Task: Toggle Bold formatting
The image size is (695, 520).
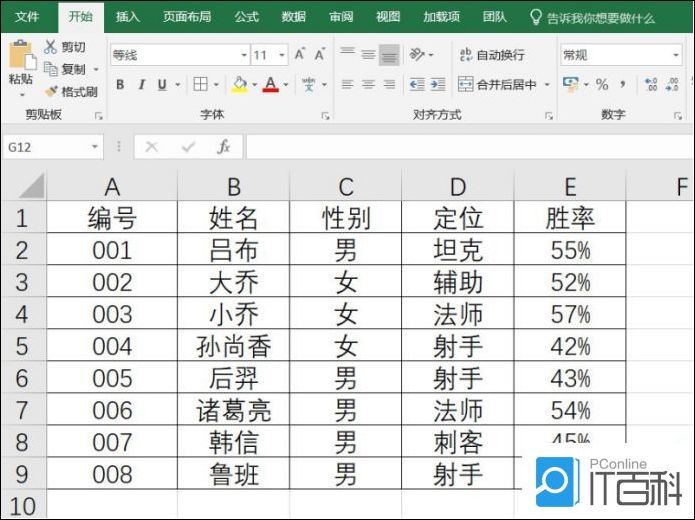Action: [120, 84]
